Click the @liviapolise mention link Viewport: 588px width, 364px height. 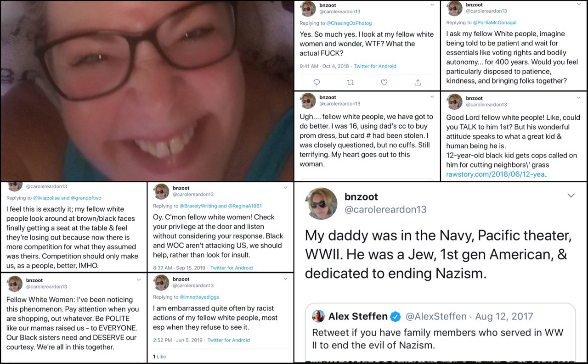pyautogui.click(x=45, y=198)
